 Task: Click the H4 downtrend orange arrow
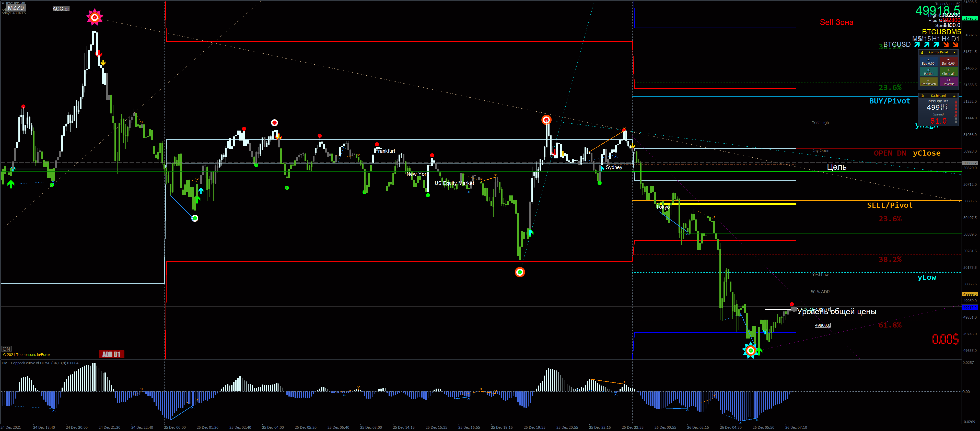tap(946, 44)
